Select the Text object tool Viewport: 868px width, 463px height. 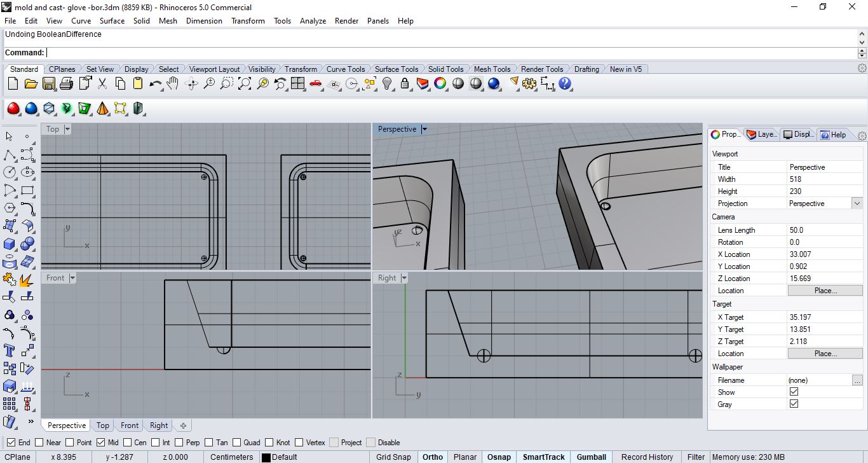pyautogui.click(x=10, y=350)
